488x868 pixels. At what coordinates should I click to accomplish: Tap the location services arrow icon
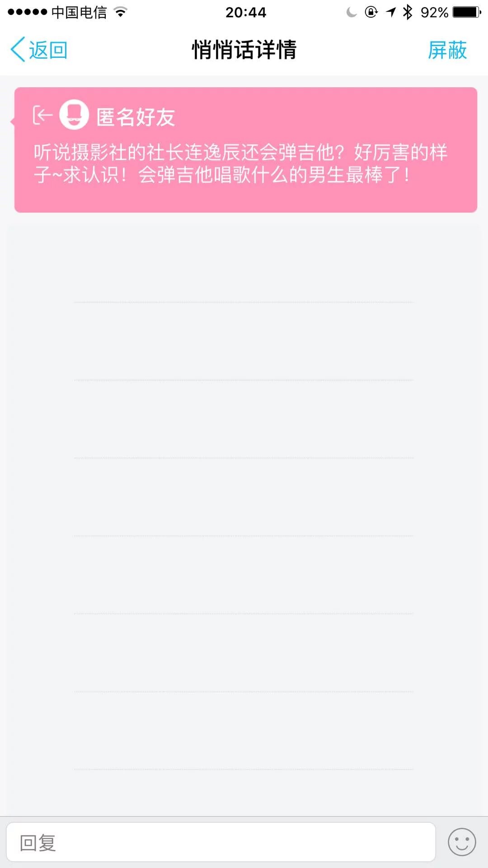(391, 12)
